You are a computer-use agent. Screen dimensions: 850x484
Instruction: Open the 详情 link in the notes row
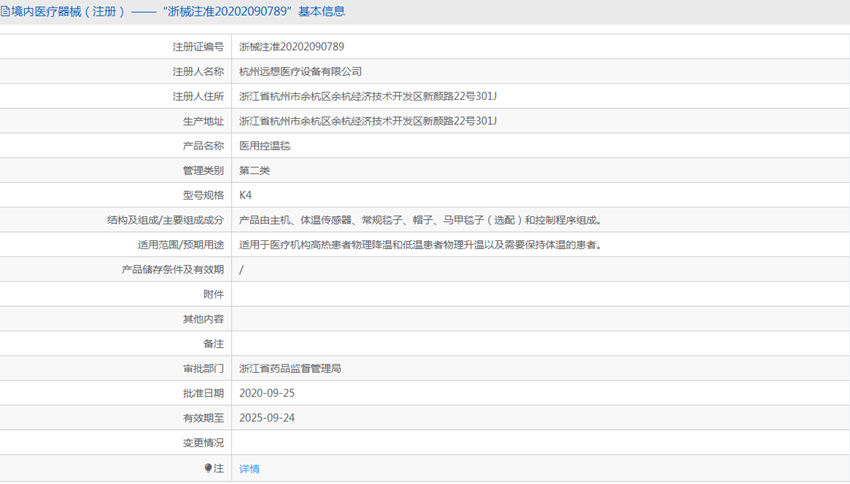coord(249,469)
